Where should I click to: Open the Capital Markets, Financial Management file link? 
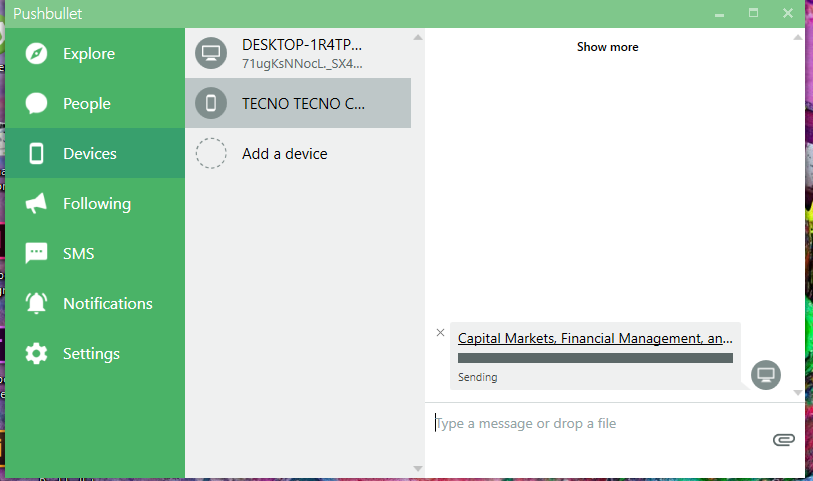595,338
